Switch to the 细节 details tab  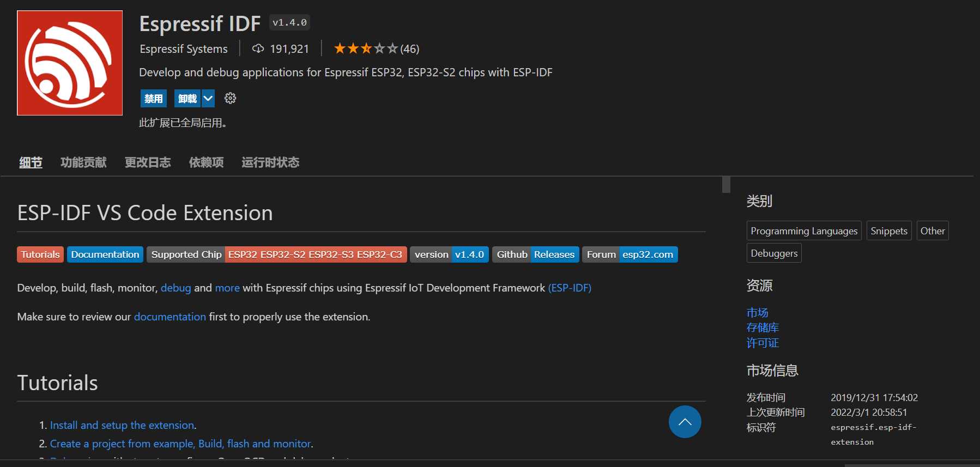[x=31, y=162]
